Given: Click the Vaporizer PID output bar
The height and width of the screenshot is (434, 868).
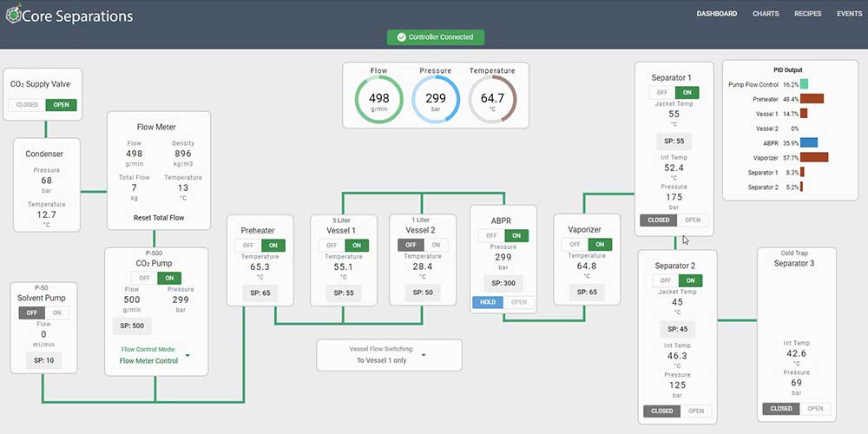Looking at the screenshot, I should [x=814, y=157].
